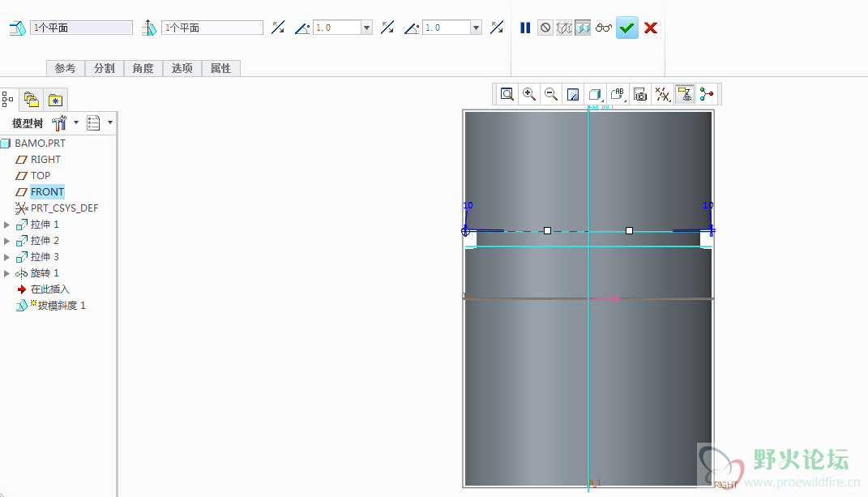Select 拔模斜度 1 draft feature
Image resolution: width=868 pixels, height=497 pixels.
point(62,306)
